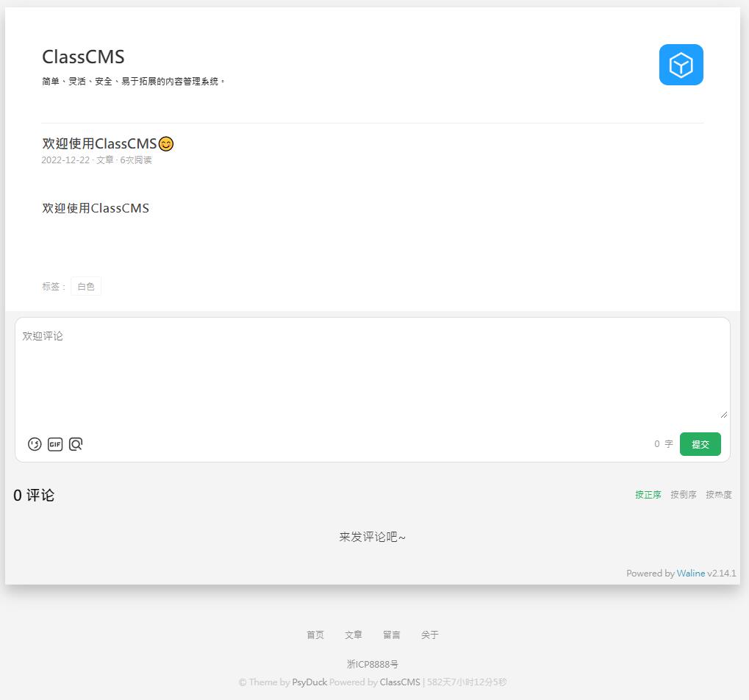The width and height of the screenshot is (749, 700).
Task: Toggle comment preview icon
Action: coord(76,444)
